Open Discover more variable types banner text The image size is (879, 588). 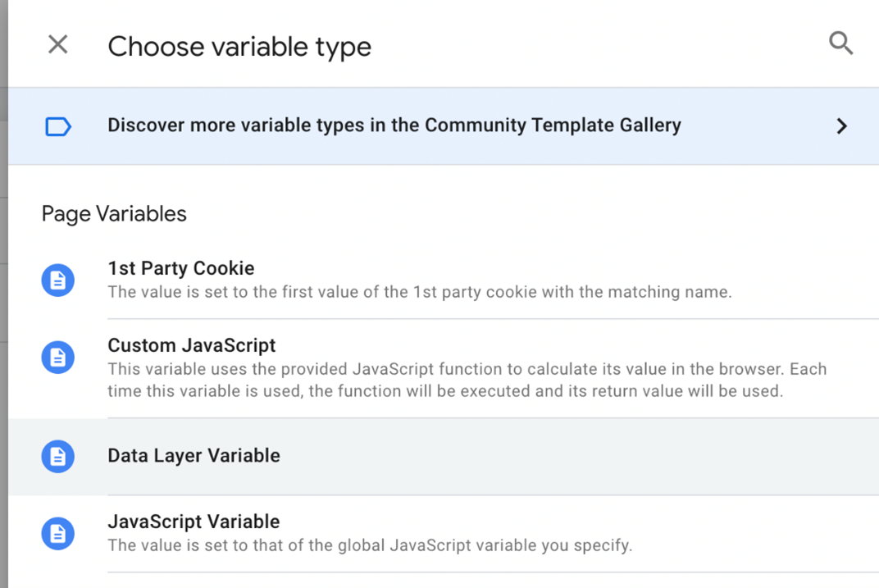(x=394, y=125)
